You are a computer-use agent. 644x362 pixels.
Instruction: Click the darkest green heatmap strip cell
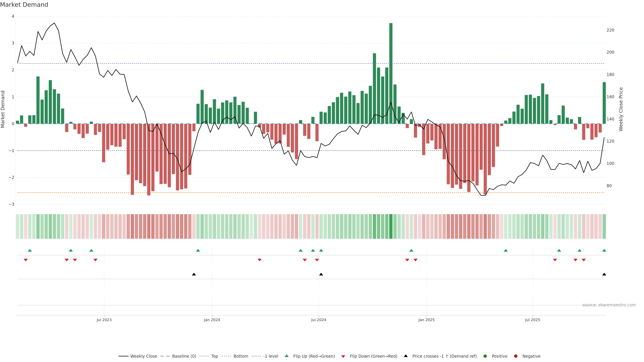391,226
